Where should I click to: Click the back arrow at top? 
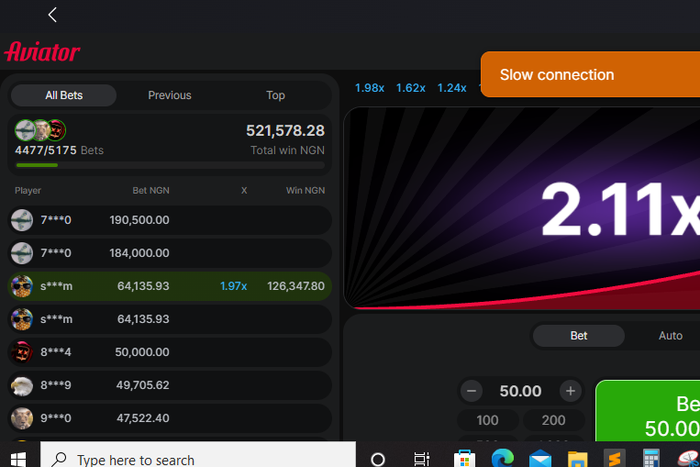click(x=52, y=15)
